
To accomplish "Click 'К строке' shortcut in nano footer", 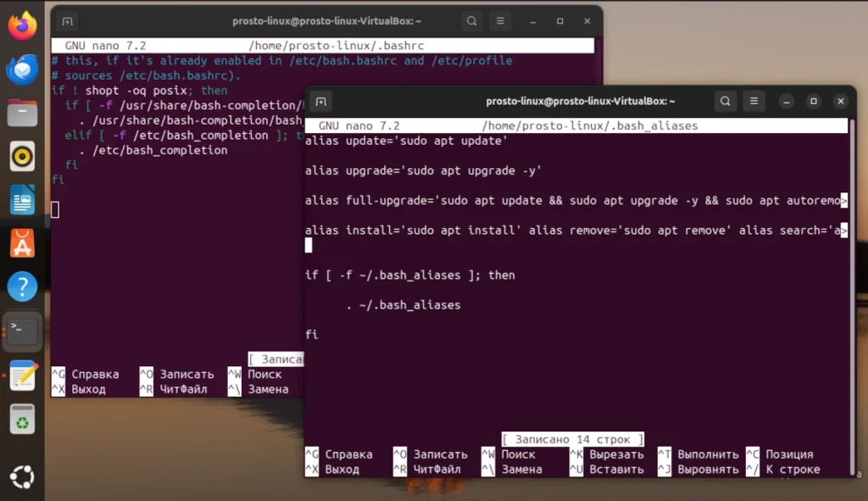I will [783, 470].
